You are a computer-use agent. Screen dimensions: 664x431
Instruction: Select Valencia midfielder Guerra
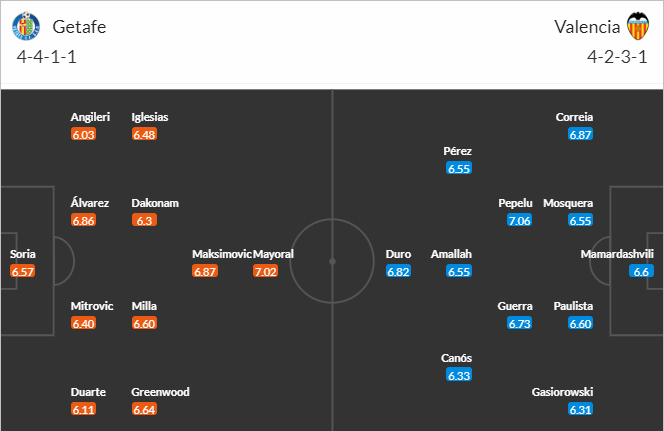516,306
